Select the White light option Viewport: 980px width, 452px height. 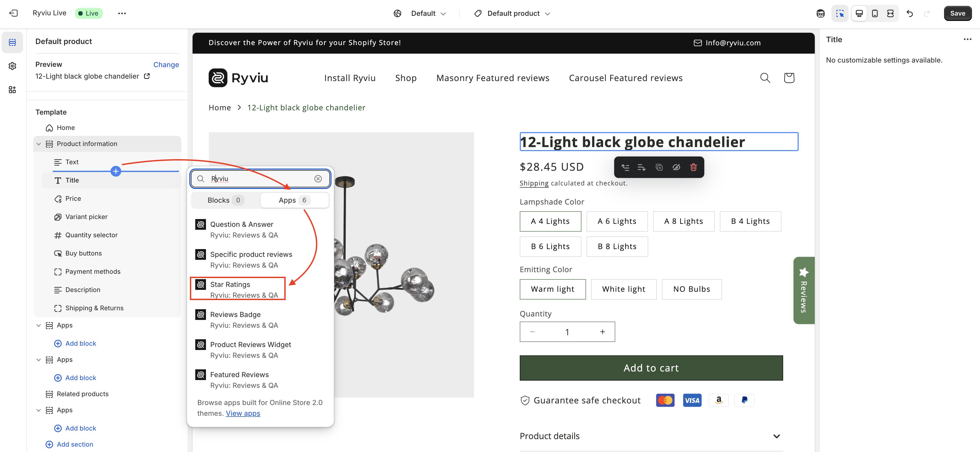pyautogui.click(x=623, y=289)
